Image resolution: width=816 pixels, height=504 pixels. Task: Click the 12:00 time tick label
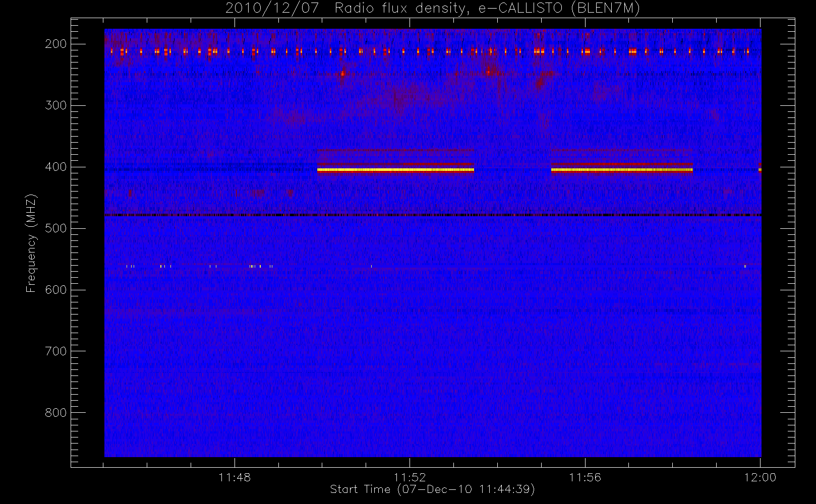pos(760,477)
